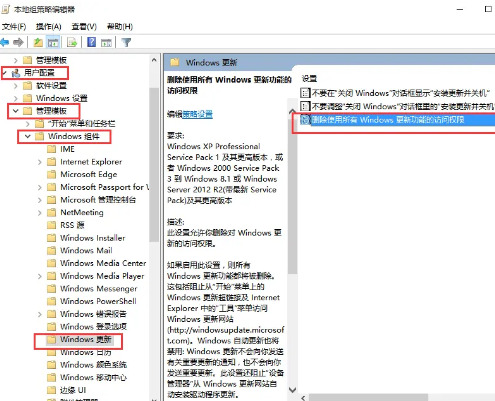
Task: Maximize the Group Policy Editor window
Action: point(488,9)
